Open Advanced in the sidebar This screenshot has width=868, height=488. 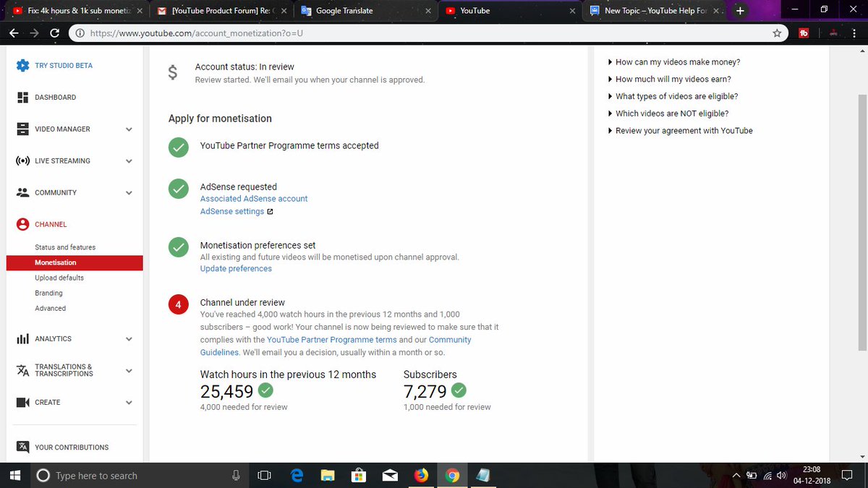(51, 308)
